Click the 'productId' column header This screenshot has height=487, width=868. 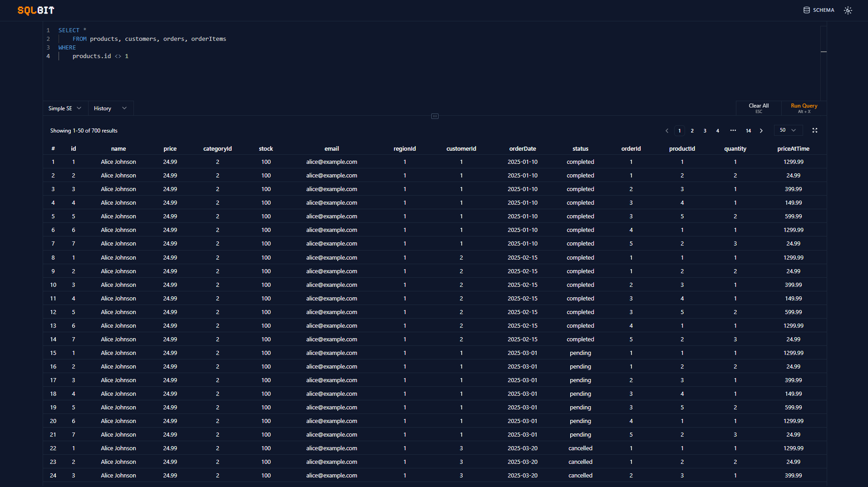(682, 149)
